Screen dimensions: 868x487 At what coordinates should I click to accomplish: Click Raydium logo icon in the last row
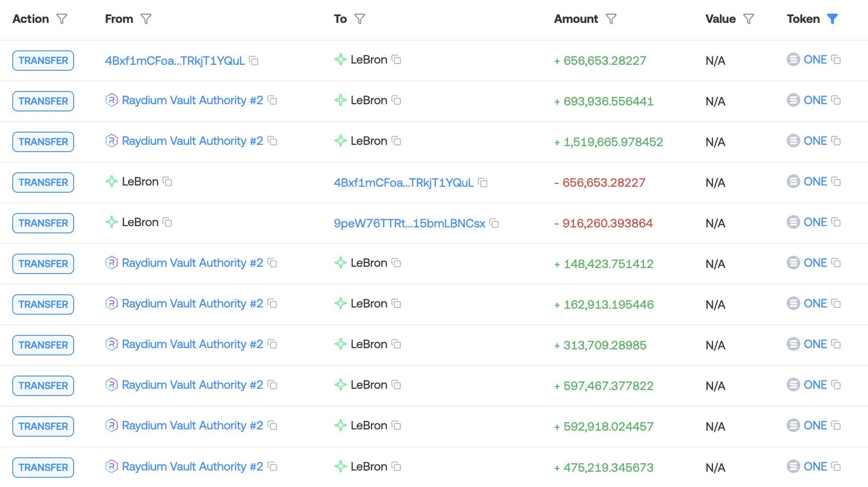(111, 466)
